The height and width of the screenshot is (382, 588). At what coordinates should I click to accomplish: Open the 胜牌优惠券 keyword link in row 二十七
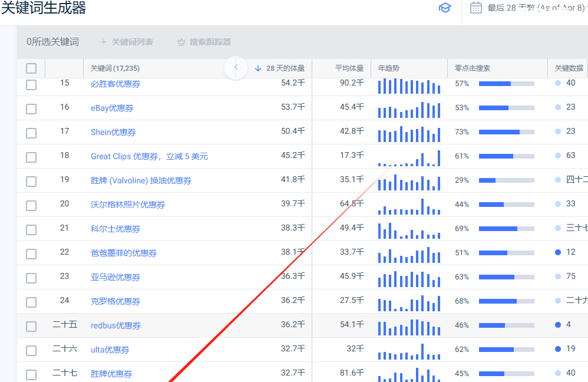[111, 374]
